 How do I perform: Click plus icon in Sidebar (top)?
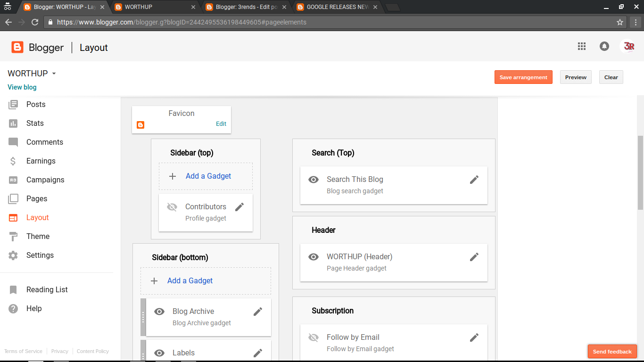tap(173, 176)
